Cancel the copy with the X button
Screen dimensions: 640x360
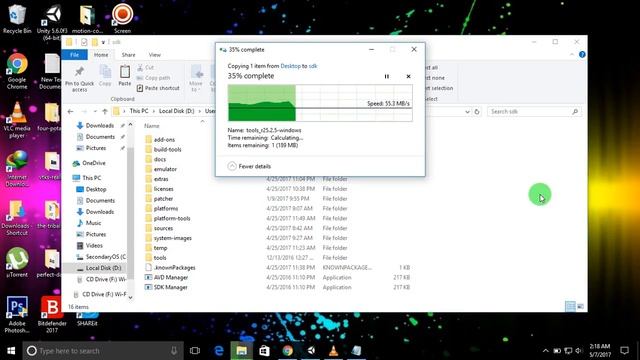[x=408, y=76]
